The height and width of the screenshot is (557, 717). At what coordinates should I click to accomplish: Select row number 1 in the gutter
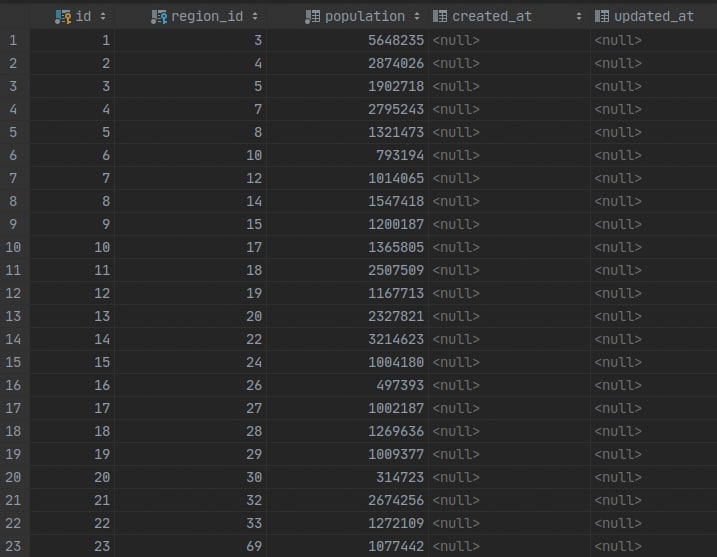point(15,40)
